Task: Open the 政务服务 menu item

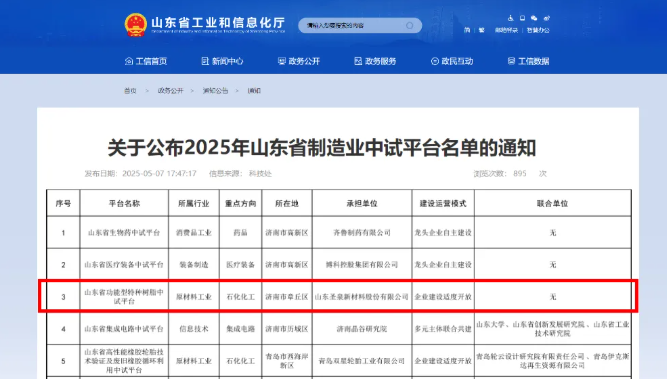Action: coord(381,61)
